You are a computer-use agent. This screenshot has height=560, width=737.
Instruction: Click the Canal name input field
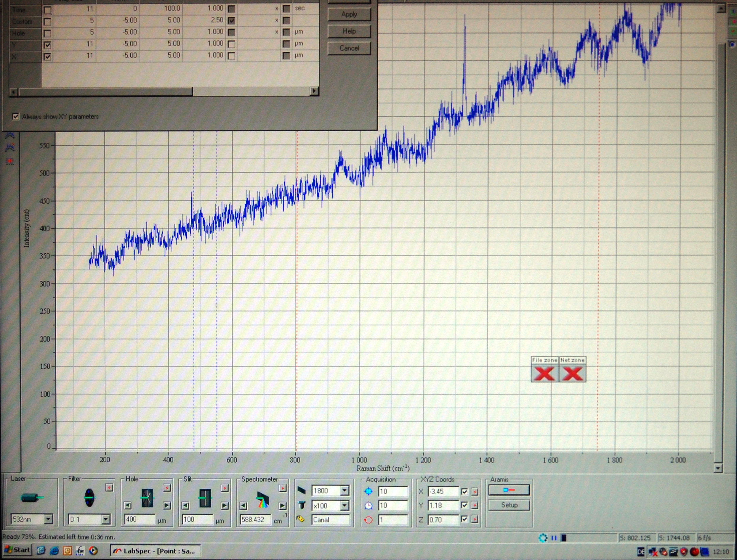click(331, 520)
